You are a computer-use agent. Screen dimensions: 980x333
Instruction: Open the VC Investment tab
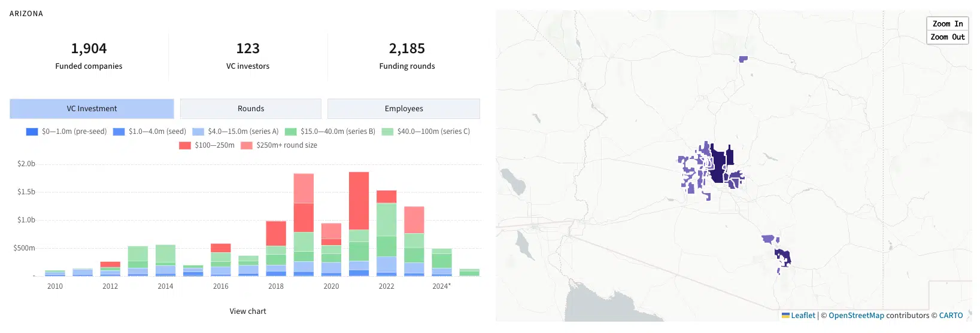[x=92, y=109]
